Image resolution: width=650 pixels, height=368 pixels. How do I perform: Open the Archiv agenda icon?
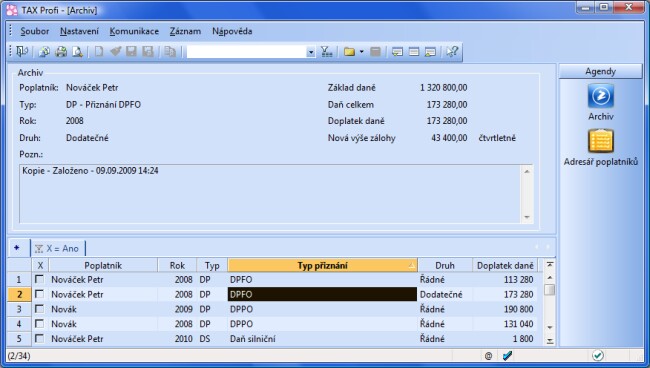click(x=601, y=96)
